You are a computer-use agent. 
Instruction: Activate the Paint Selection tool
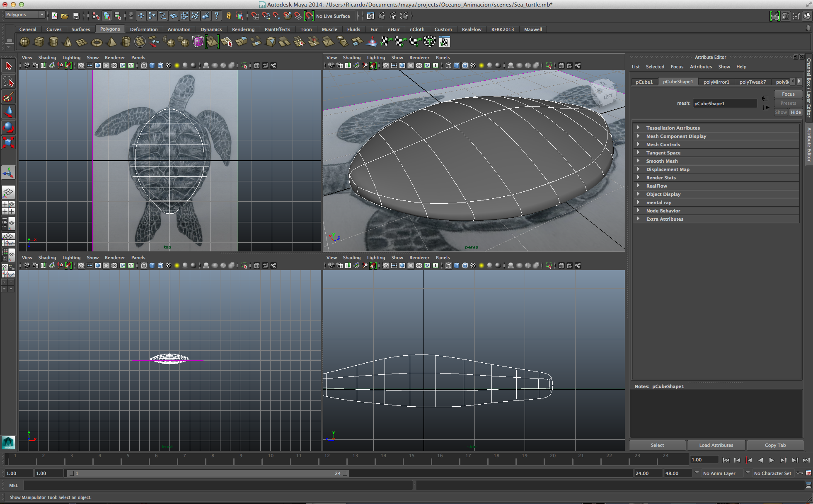click(x=8, y=97)
